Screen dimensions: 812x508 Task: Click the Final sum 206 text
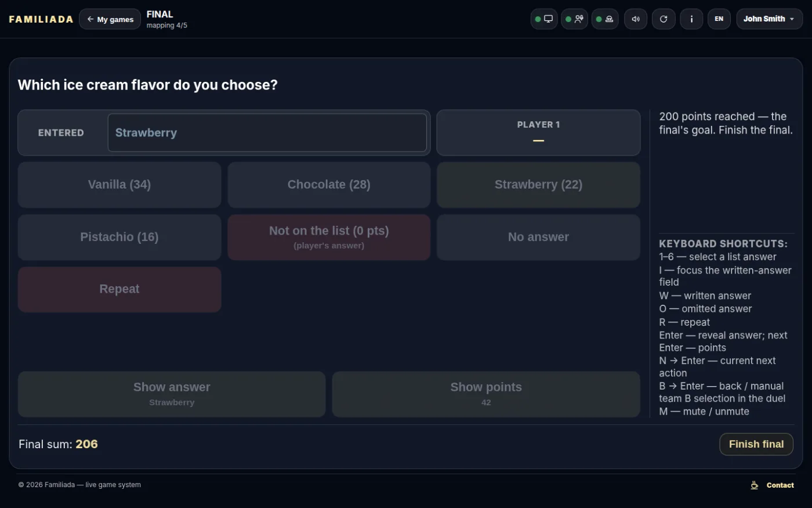pos(58,444)
